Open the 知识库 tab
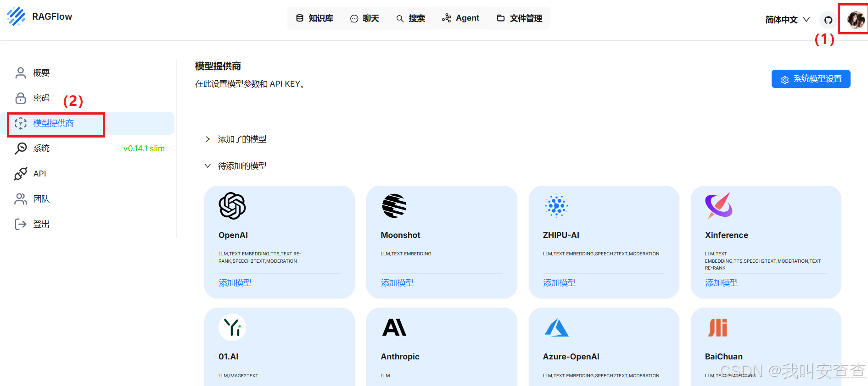 [315, 18]
